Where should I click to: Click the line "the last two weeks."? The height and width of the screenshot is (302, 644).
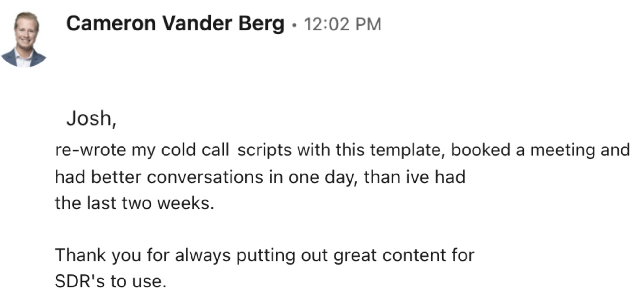[x=135, y=203]
